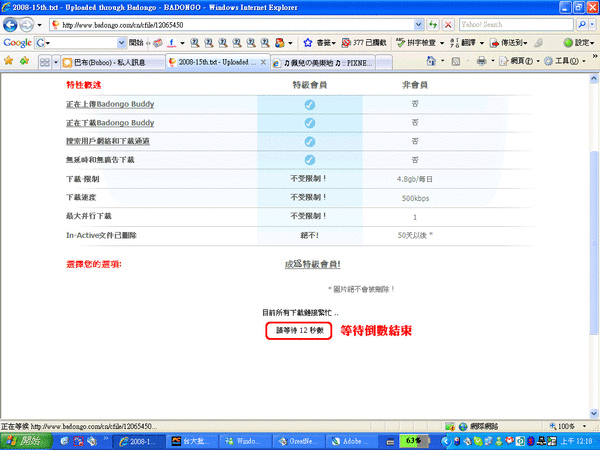Switch to the PIXNET tab

[323, 62]
